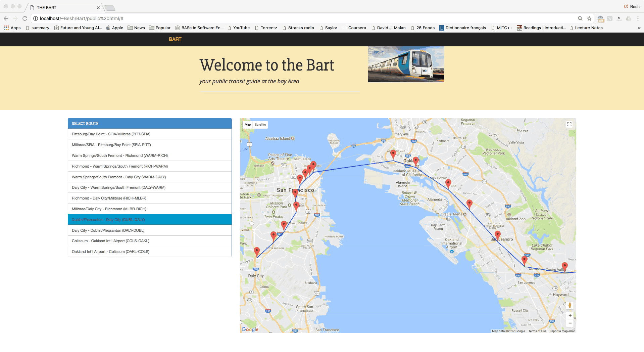Click the Oracle Arena place icon
Viewport: 644px width, 352px height.
465,214
